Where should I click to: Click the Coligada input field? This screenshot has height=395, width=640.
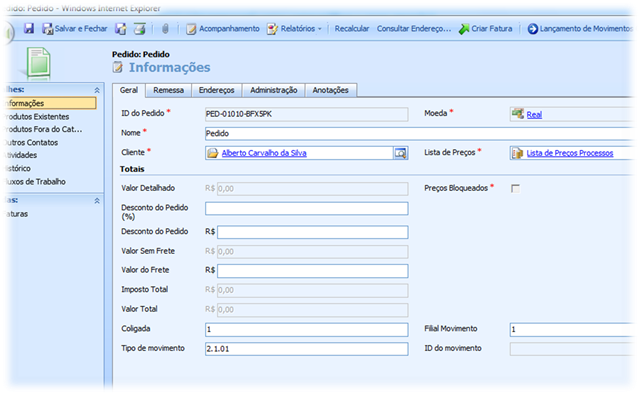pos(307,330)
